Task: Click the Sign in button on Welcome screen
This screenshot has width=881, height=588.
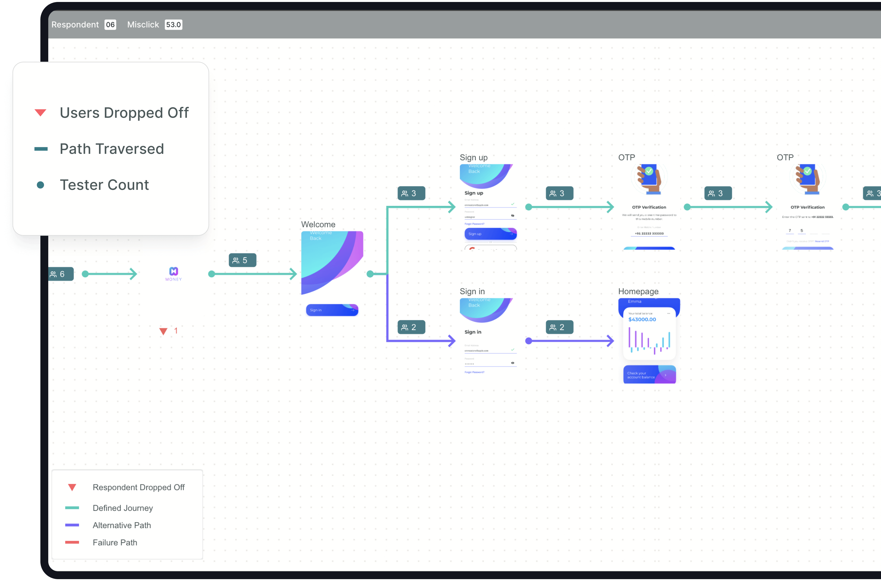Action: click(x=332, y=310)
